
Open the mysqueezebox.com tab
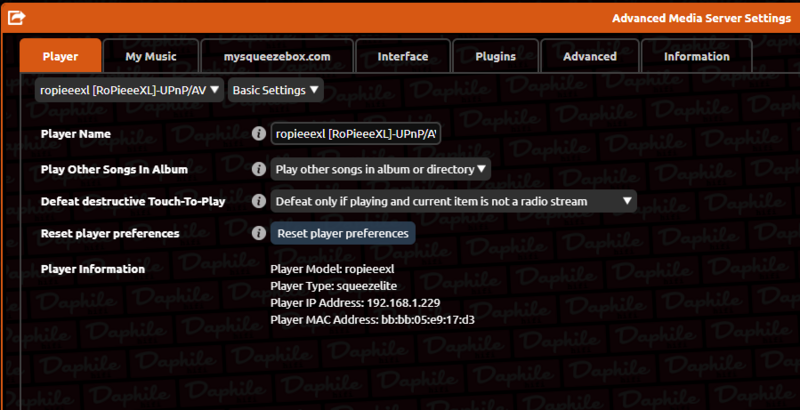pyautogui.click(x=276, y=56)
